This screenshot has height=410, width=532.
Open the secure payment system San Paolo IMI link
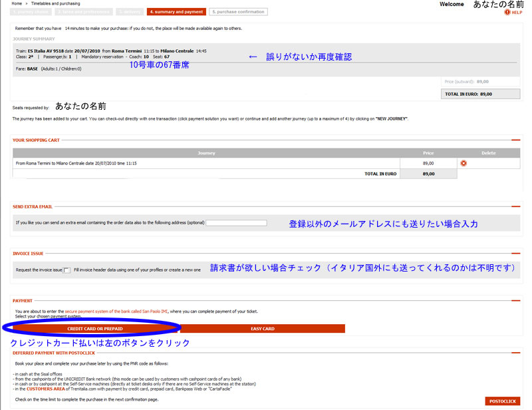(x=116, y=311)
